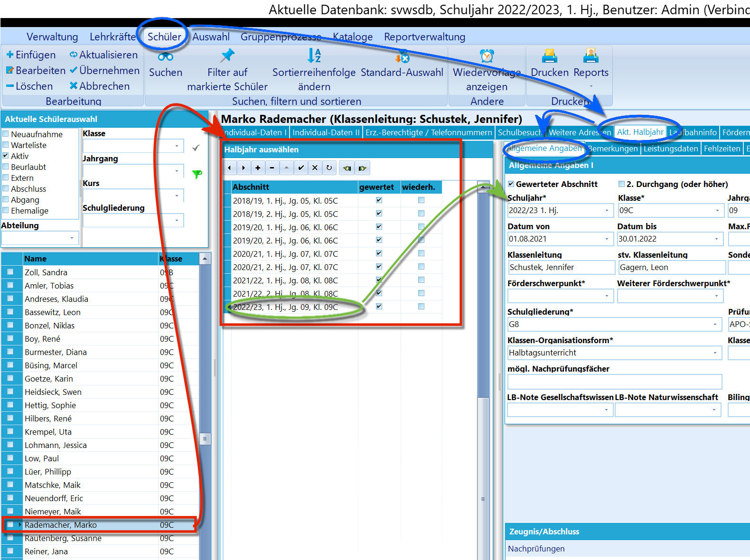Switch to the Leistungsdaten tab

[x=671, y=149]
